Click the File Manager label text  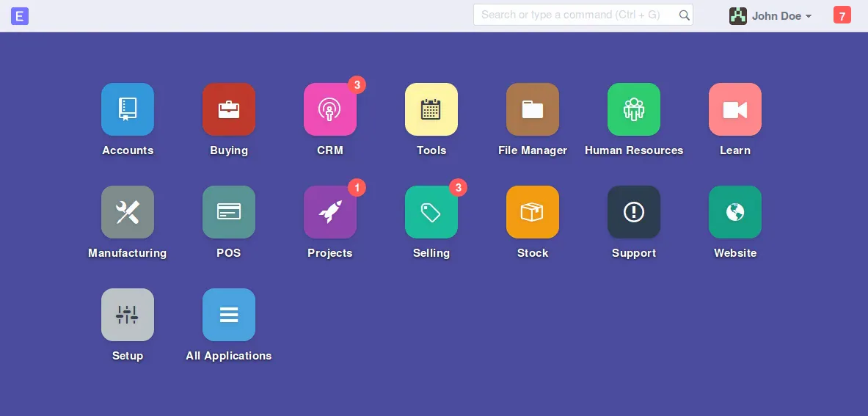(x=533, y=150)
